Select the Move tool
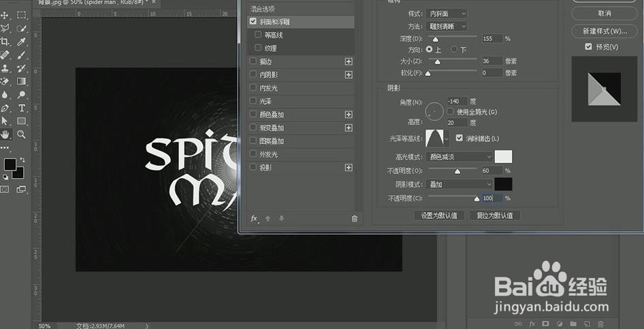The image size is (644, 329). tap(5, 15)
